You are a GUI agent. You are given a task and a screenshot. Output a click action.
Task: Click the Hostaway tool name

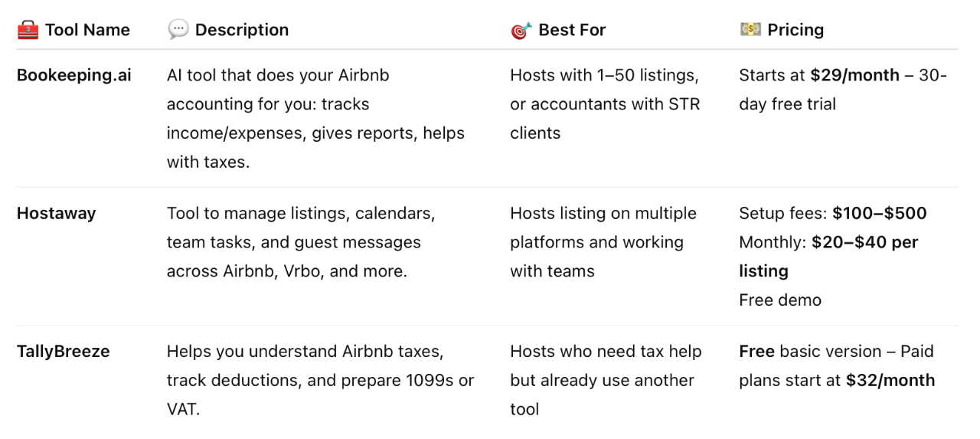tap(57, 213)
